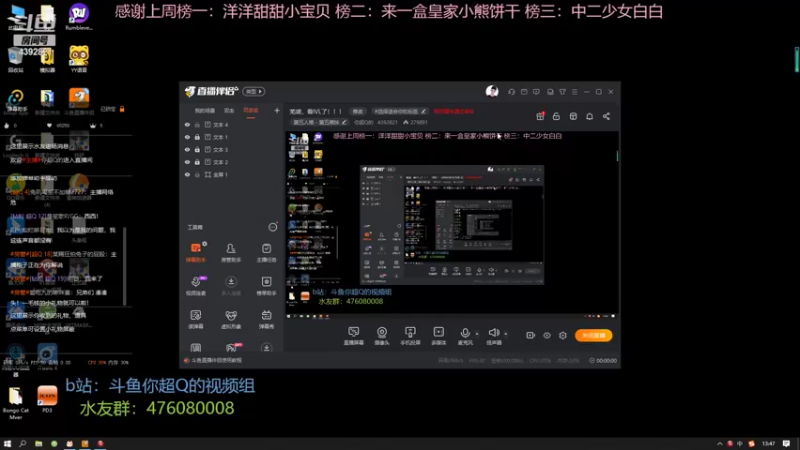Add screen capture source below preview

[354, 336]
